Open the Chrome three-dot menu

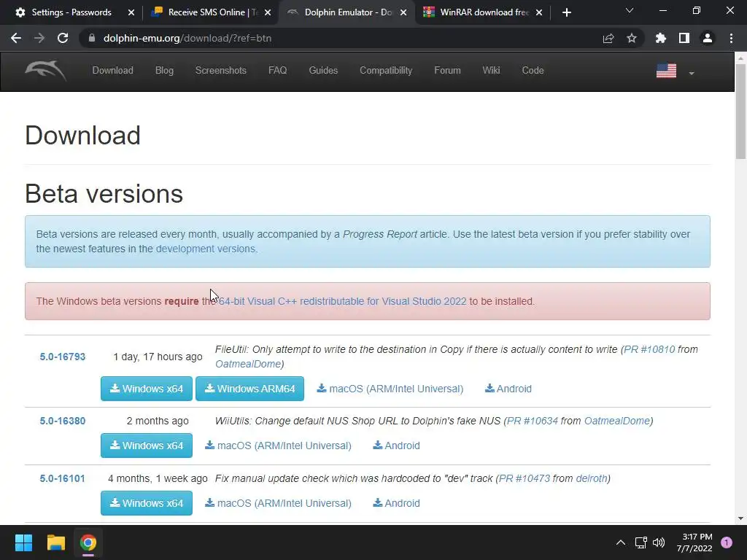[x=731, y=38]
